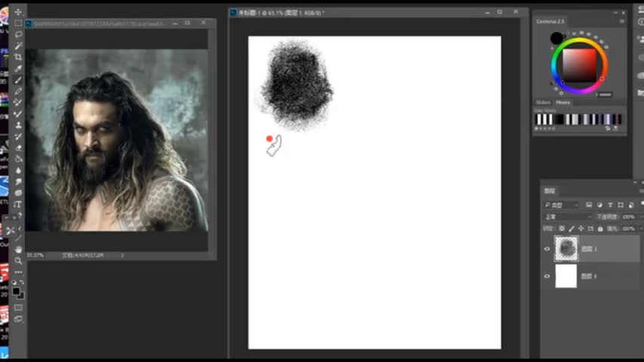Select the Eyedropper tool

tap(18, 69)
